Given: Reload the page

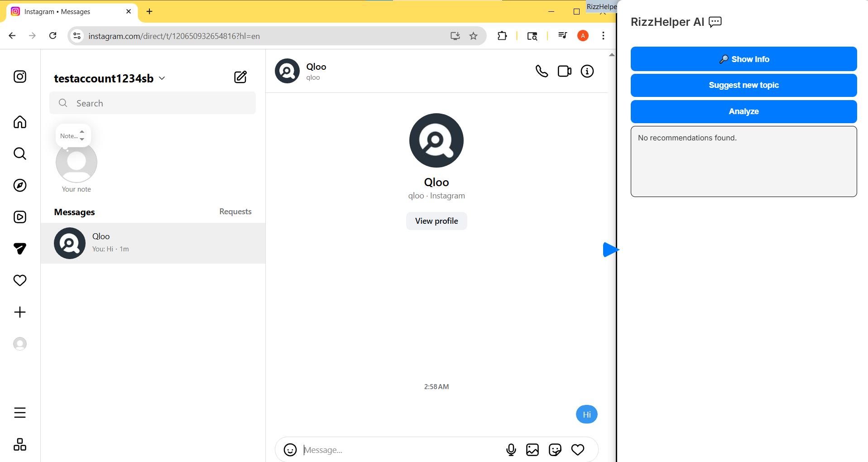Looking at the screenshot, I should tap(53, 36).
